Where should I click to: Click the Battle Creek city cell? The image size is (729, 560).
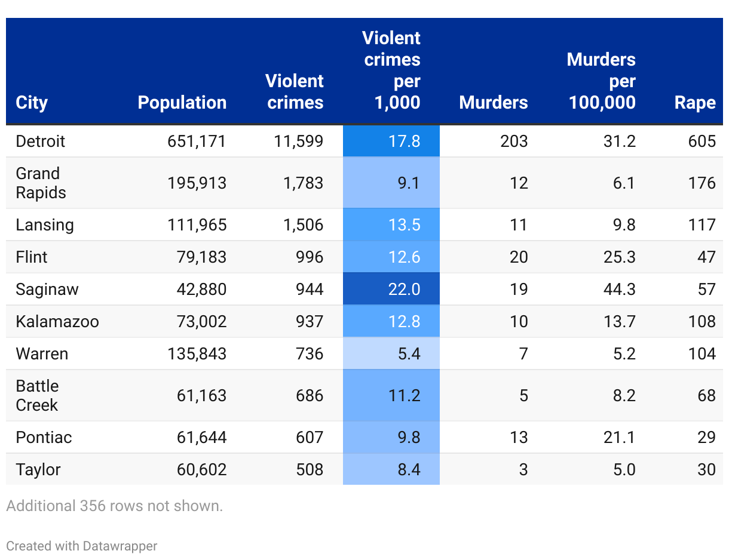tap(37, 396)
